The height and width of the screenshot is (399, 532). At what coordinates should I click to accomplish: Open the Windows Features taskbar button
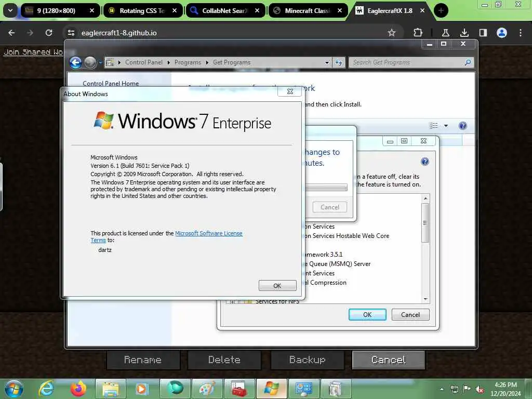point(335,389)
